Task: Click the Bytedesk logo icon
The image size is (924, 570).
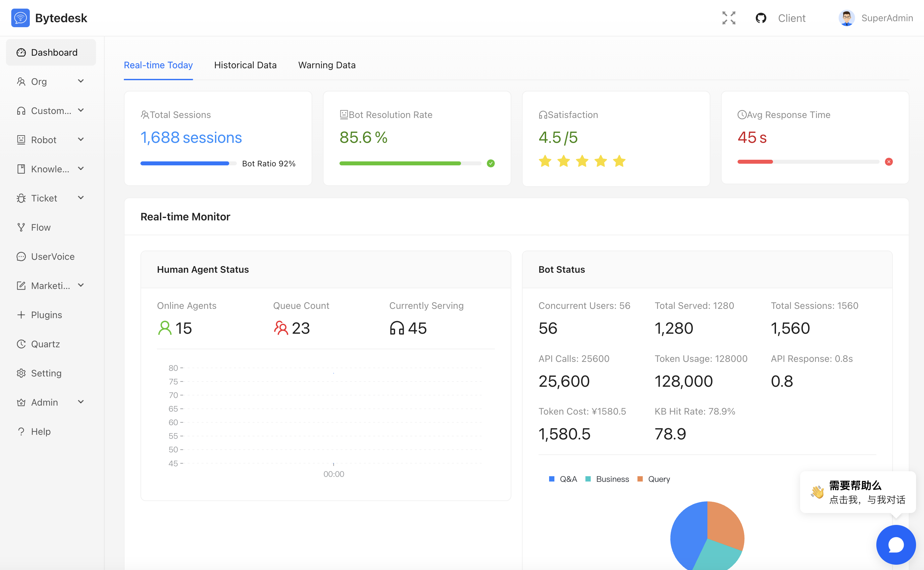Action: click(x=20, y=18)
